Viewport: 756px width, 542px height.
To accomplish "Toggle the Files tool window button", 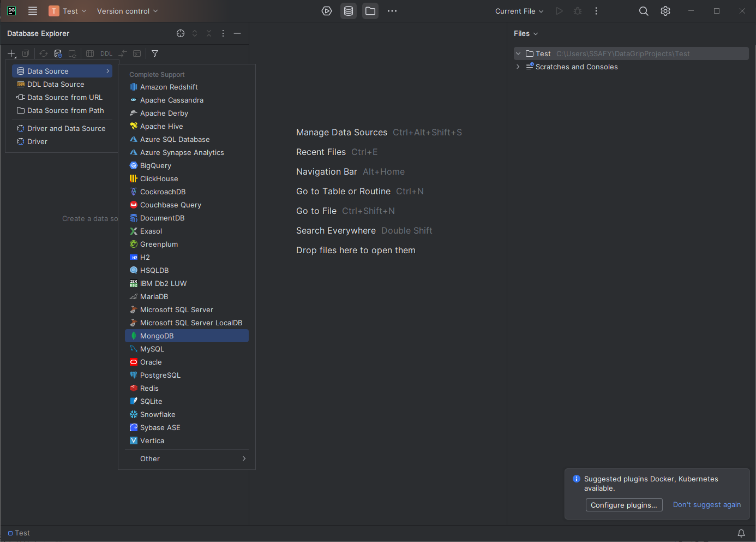I will pyautogui.click(x=370, y=11).
